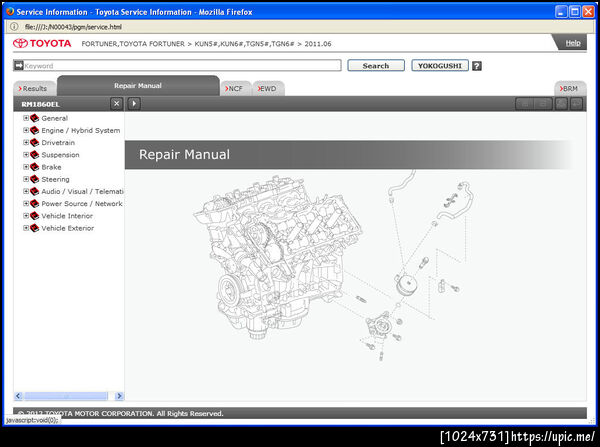
Task: Open the BRM tab
Action: (570, 88)
